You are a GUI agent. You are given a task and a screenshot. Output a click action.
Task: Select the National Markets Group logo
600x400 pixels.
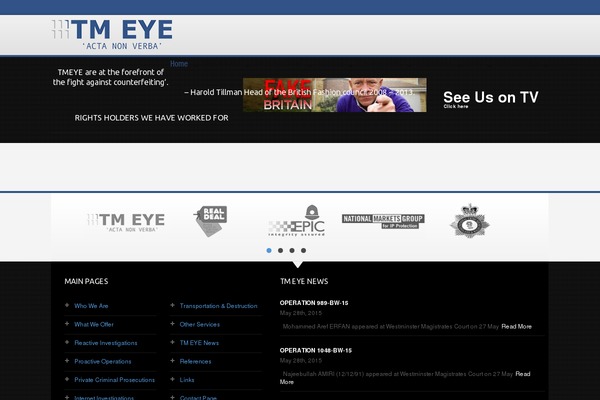point(383,221)
